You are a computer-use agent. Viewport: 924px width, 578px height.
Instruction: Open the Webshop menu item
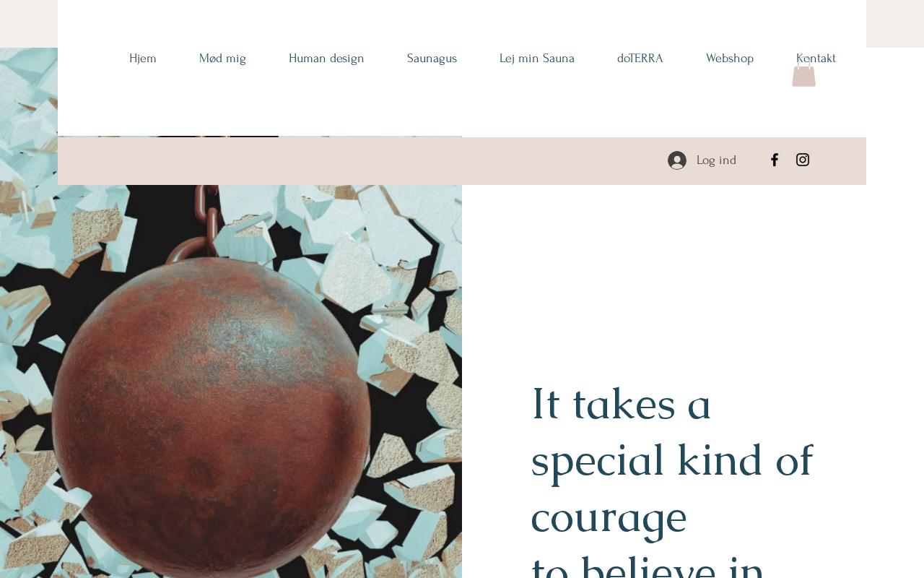pyautogui.click(x=730, y=59)
